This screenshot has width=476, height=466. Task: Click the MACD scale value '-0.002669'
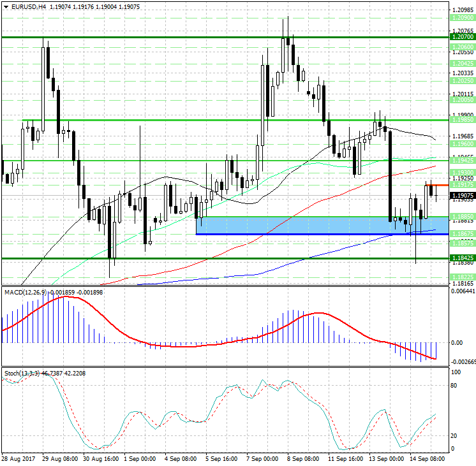(463, 362)
